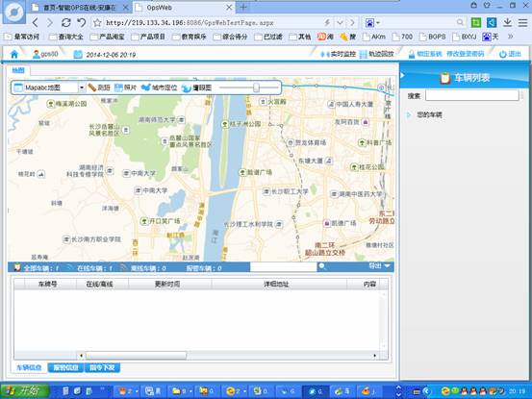Click the magnifier search icon in status bar
The width and height of the screenshot is (532, 399).
[x=322, y=266]
